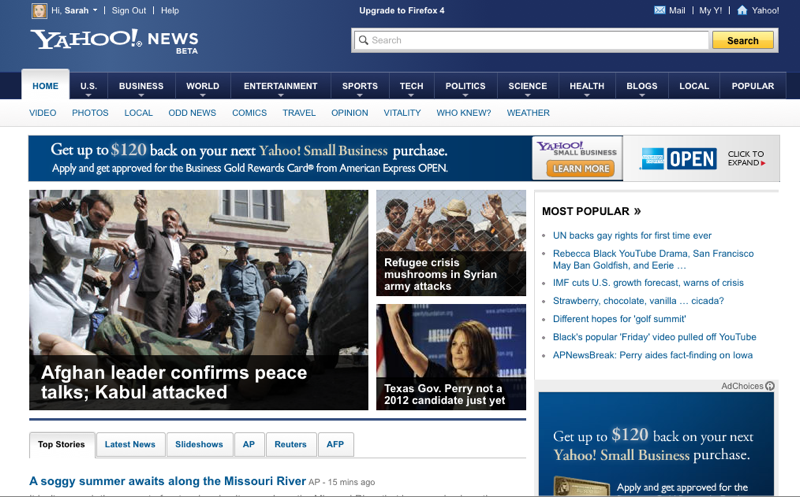This screenshot has width=800, height=497.
Task: Open the Help link
Action: click(170, 10)
